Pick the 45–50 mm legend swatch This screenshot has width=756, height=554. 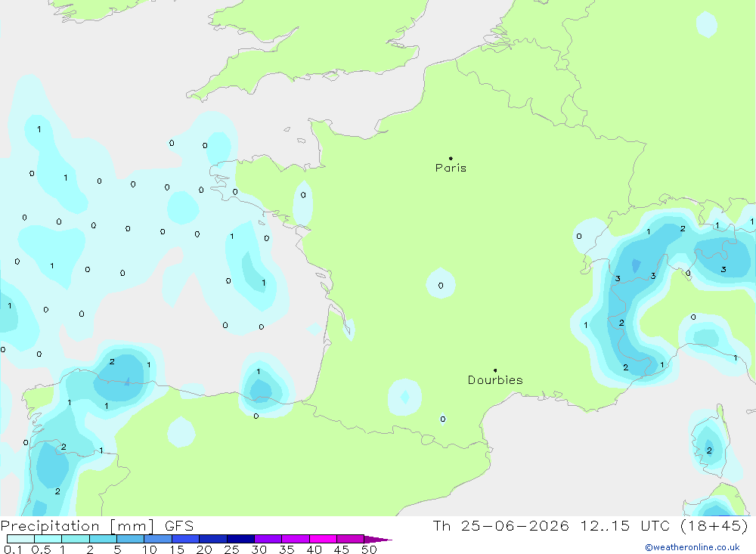[x=351, y=539]
